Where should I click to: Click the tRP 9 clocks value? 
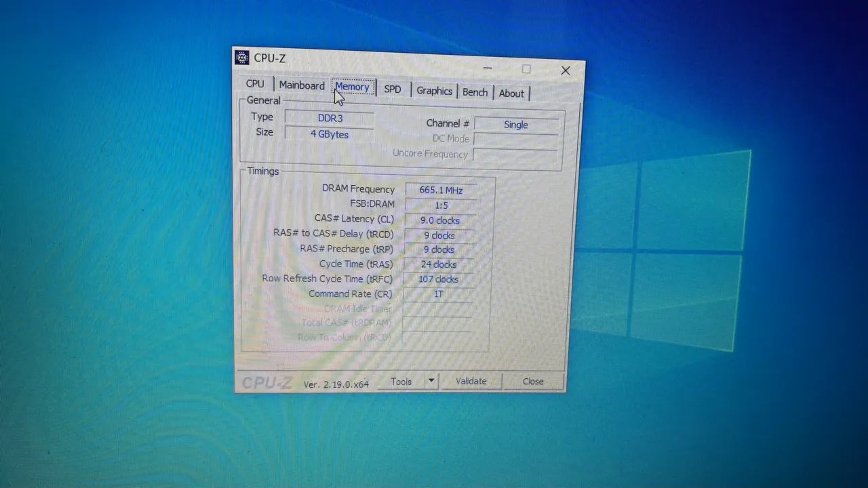tap(439, 249)
